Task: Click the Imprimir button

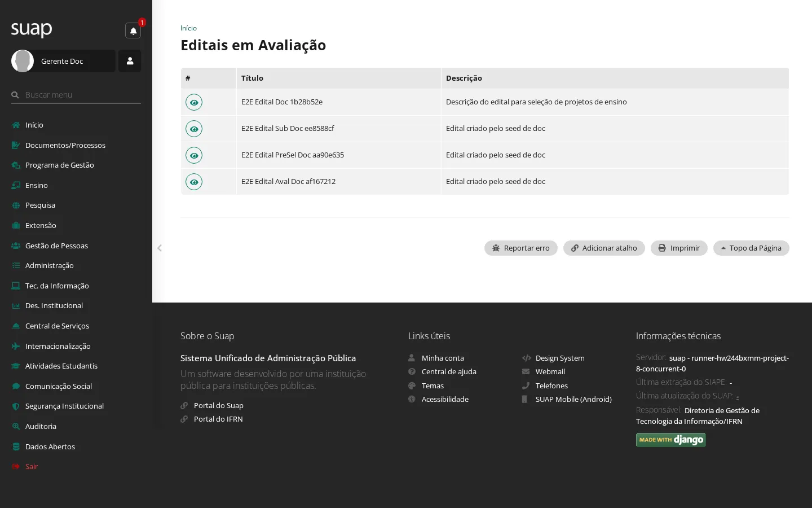Action: coord(679,248)
